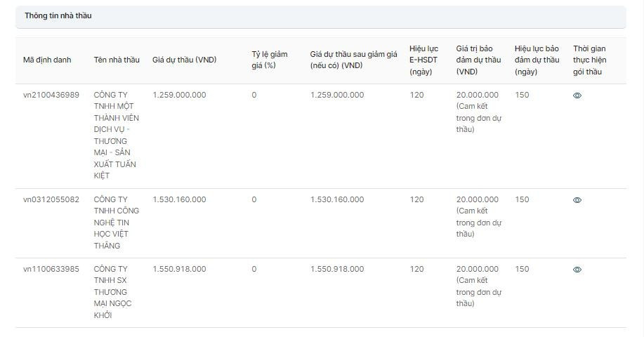Select bidder ID vn0312055082
644x337 pixels.
click(x=51, y=199)
